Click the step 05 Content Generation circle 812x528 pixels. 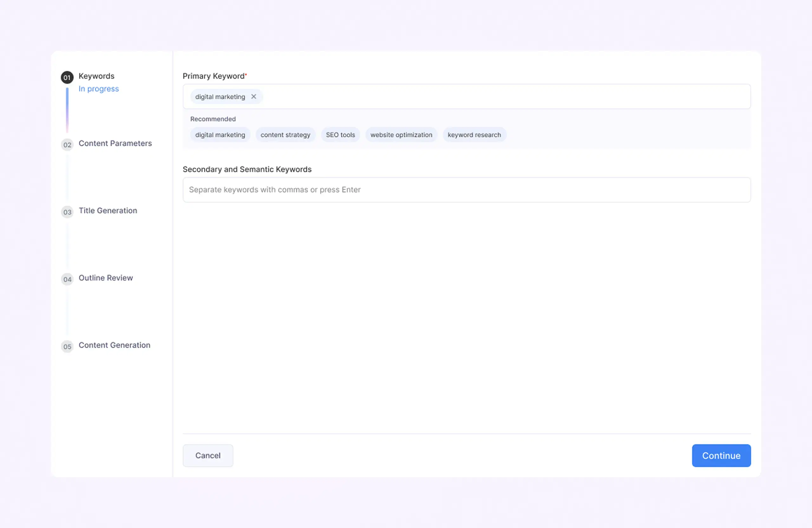[x=67, y=346]
